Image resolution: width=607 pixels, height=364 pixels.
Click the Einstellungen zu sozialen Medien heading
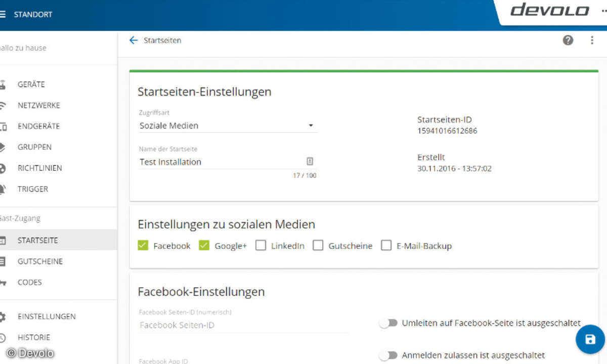click(x=226, y=224)
